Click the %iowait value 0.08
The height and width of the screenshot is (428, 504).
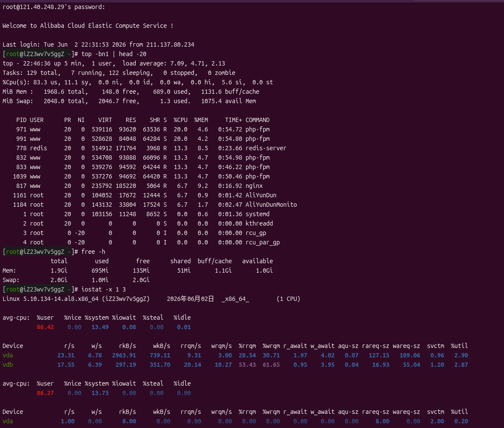click(x=129, y=327)
